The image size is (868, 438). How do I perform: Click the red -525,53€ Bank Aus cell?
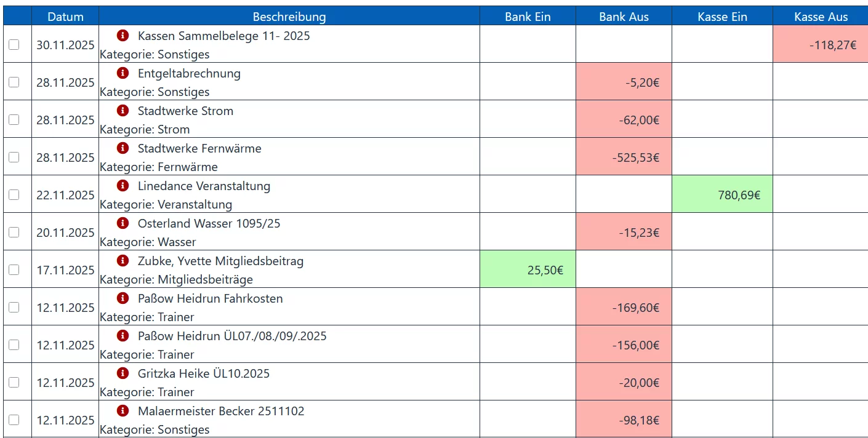tap(624, 157)
